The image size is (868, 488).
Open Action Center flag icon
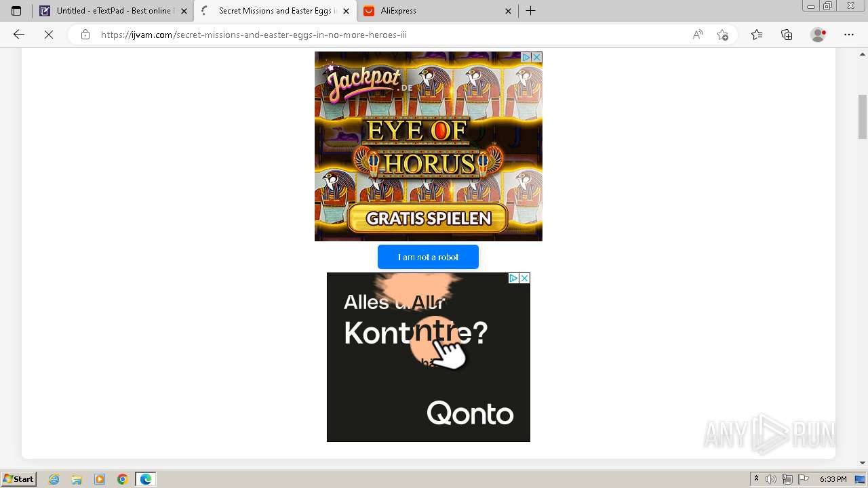click(804, 479)
